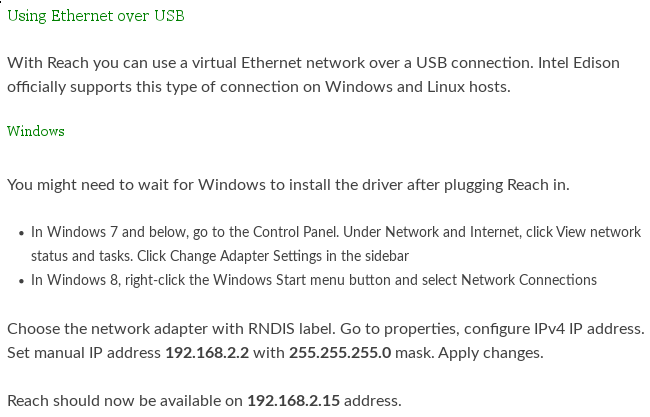Click the words 'Intel Edison'

pos(579,63)
